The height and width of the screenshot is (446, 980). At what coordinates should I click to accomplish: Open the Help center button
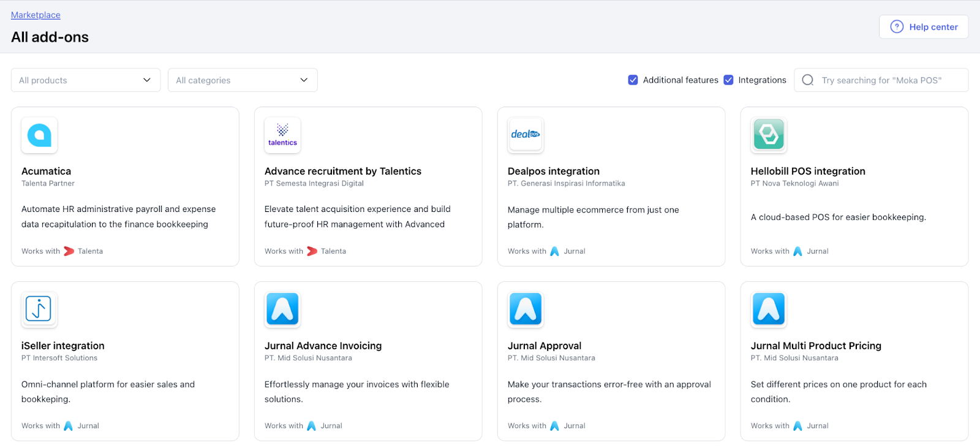coord(924,27)
